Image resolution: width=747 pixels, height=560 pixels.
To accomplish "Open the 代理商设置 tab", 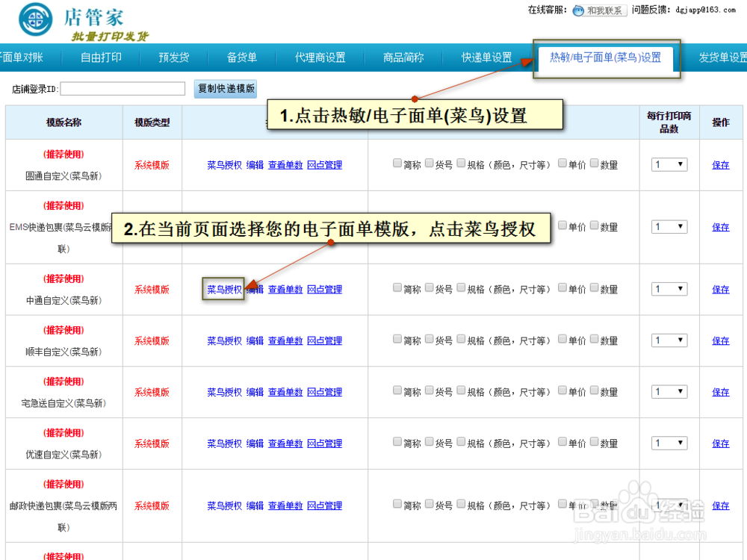I will (x=320, y=57).
